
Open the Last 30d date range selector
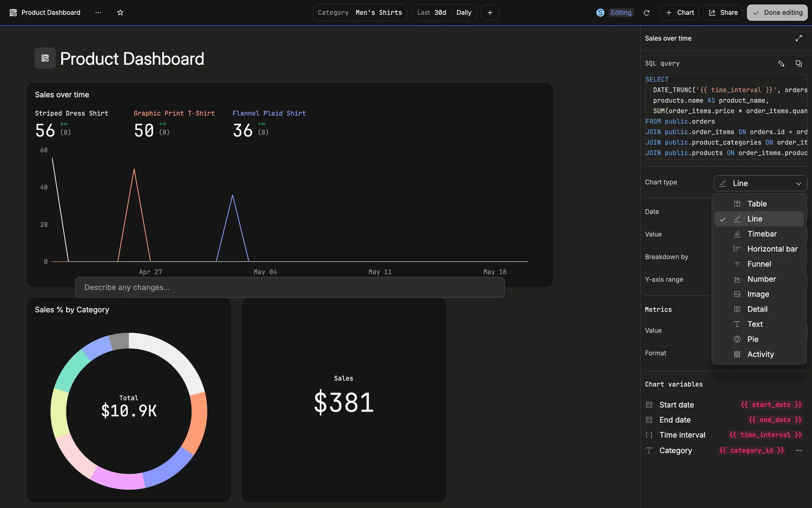431,13
